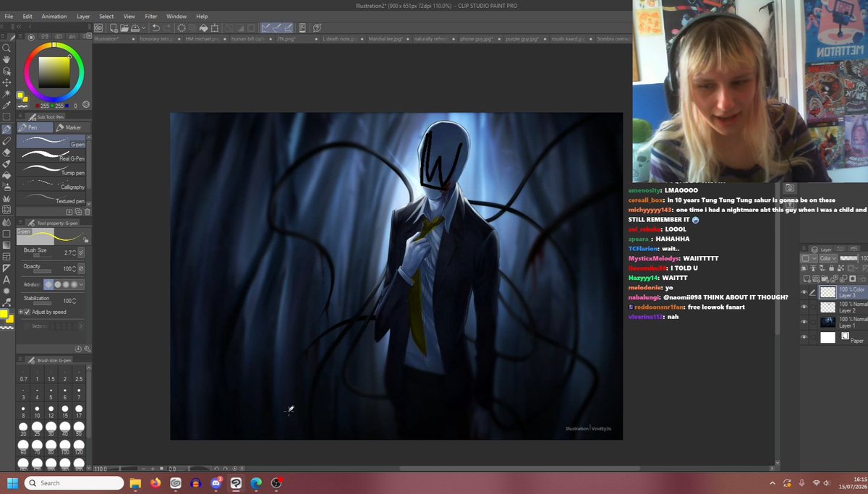Select the Zoom magnifier tool
Viewport: 868px width, 494px height.
pyautogui.click(x=7, y=48)
